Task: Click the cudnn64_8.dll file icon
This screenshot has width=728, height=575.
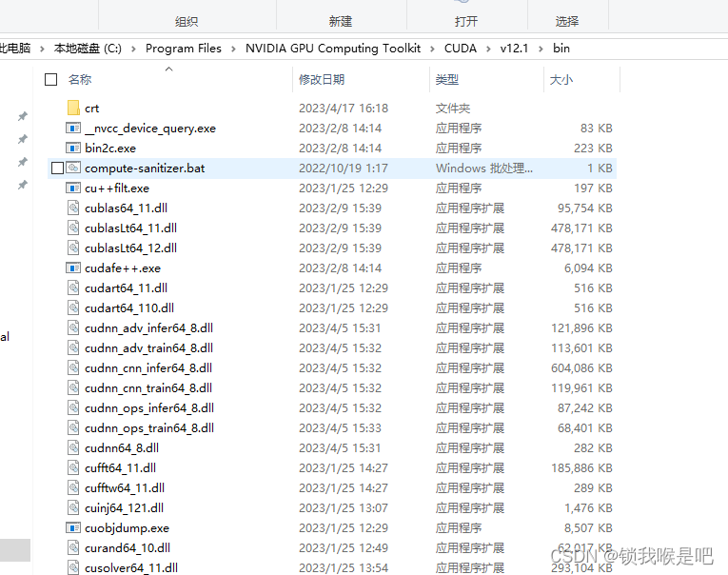Action: (73, 447)
